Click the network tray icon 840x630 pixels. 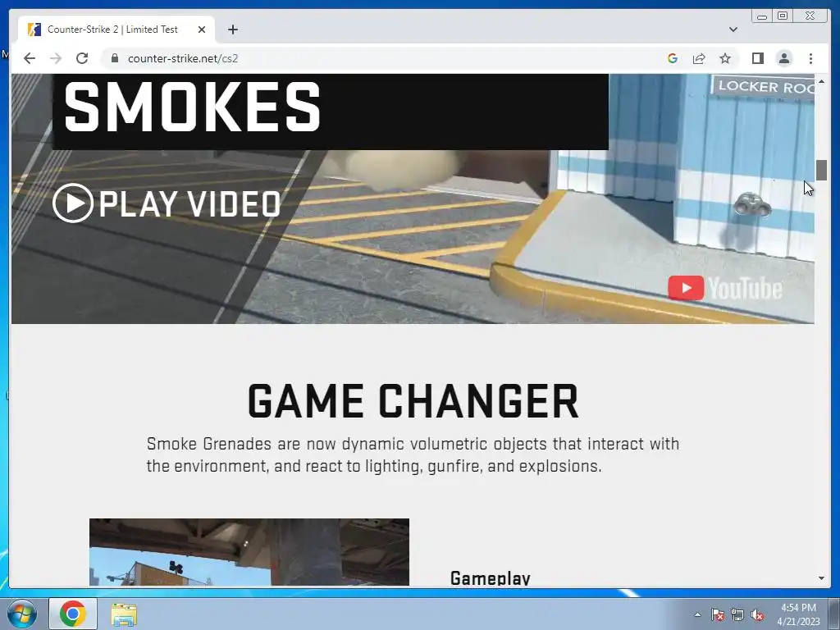(737, 614)
